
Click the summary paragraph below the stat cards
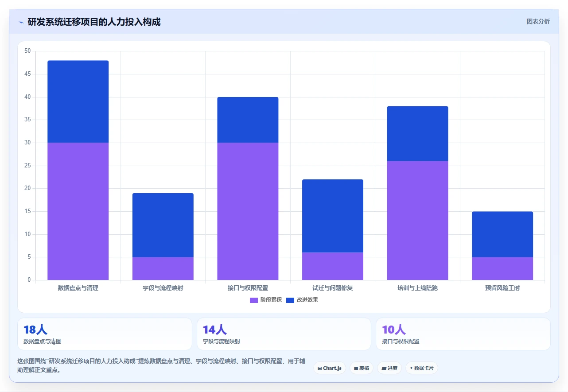161,365
